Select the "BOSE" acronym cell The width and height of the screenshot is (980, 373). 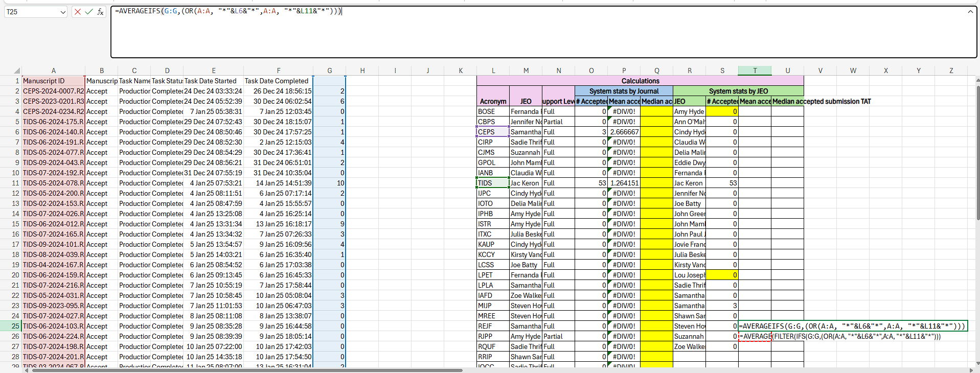[x=493, y=111]
